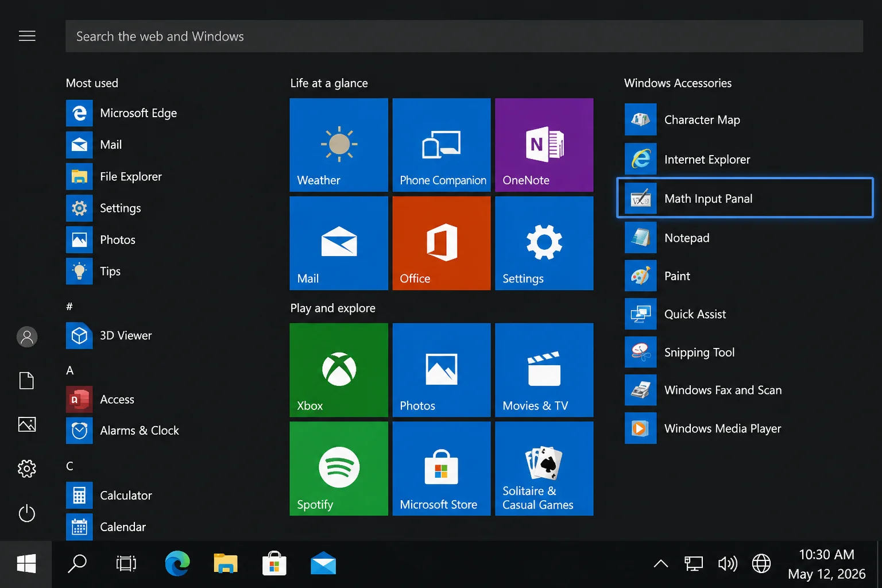Click the Windows Accessories group title
The image size is (882, 588).
pos(678,83)
